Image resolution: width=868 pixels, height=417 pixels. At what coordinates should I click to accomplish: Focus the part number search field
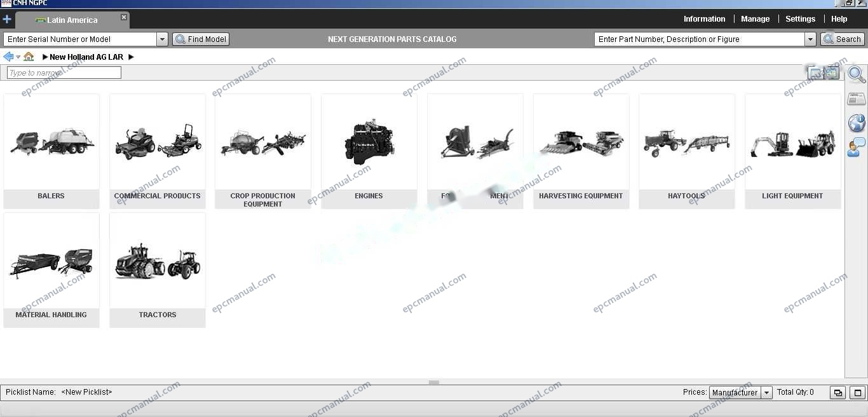pos(700,39)
